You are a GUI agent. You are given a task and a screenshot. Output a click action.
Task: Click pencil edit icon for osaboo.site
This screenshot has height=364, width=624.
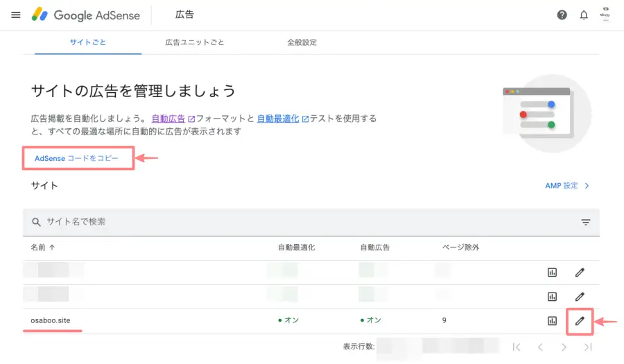[x=580, y=321]
